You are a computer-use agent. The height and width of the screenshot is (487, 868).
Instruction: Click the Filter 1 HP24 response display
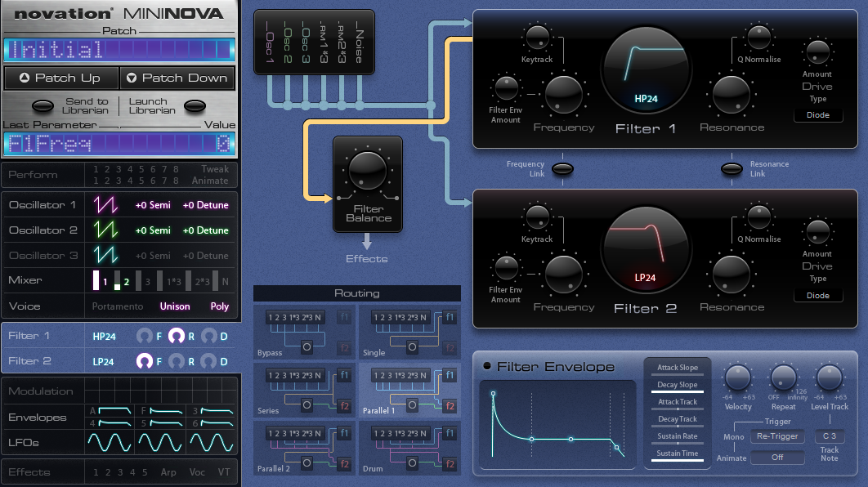point(646,70)
